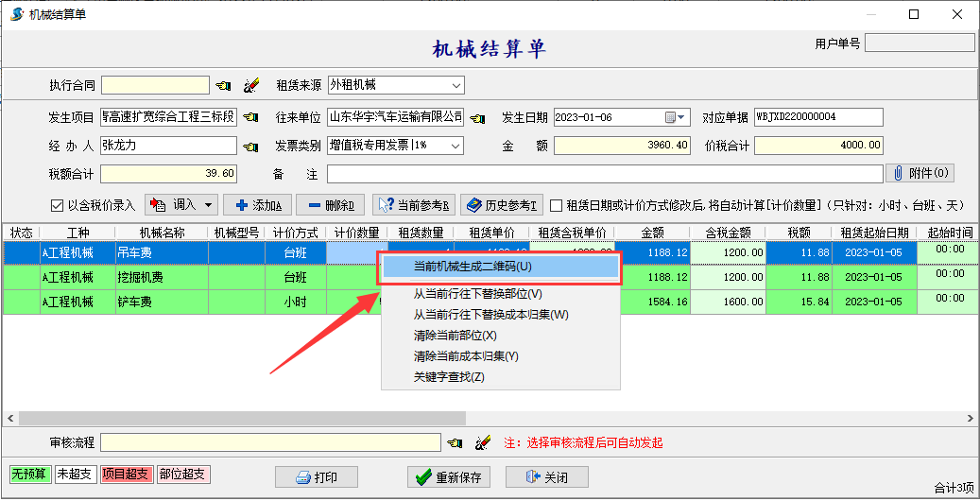
Task: Expand the 租赁来源 dropdown
Action: (x=456, y=86)
